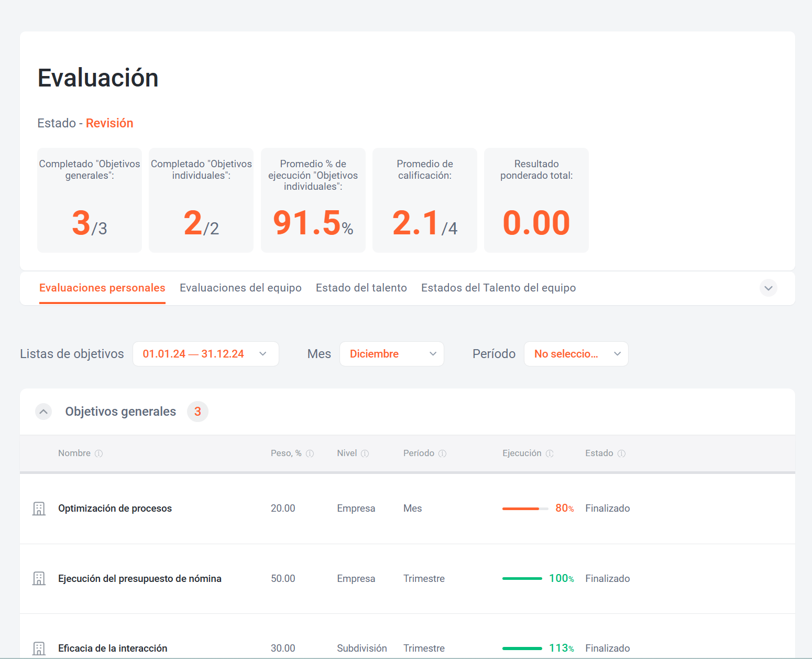Click the info icon next to Nivel
812x659 pixels.
point(365,453)
